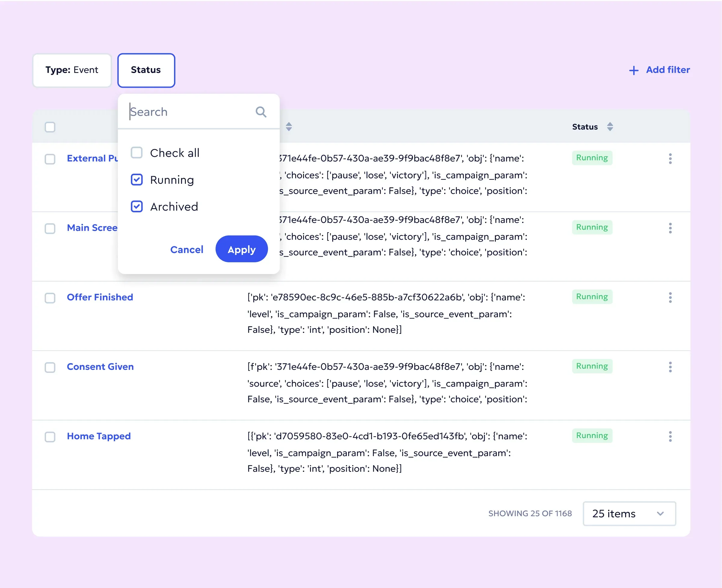Open the 25 items per page dropdown
Viewport: 722px width, 588px height.
[x=629, y=513]
